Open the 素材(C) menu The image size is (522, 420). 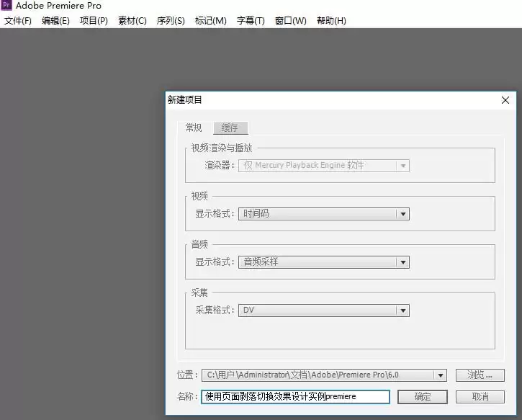pyautogui.click(x=132, y=21)
